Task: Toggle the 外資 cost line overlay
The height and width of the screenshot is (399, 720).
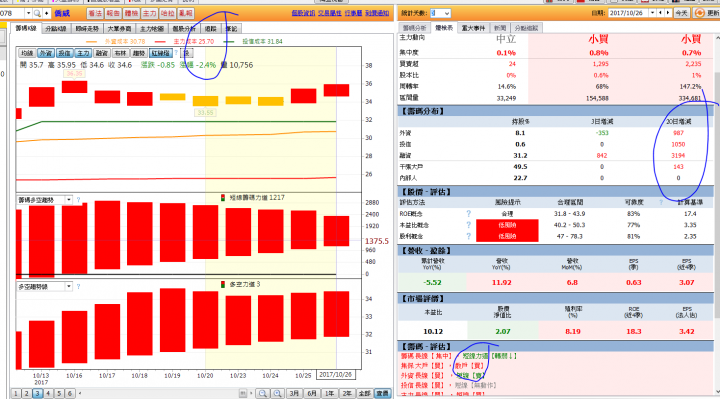Action: tap(45, 53)
